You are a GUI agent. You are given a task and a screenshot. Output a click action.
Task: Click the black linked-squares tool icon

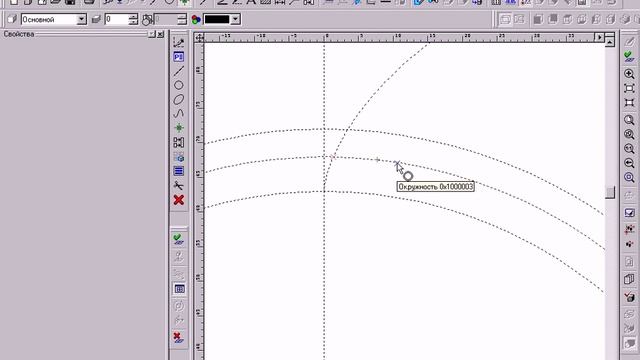click(x=178, y=142)
